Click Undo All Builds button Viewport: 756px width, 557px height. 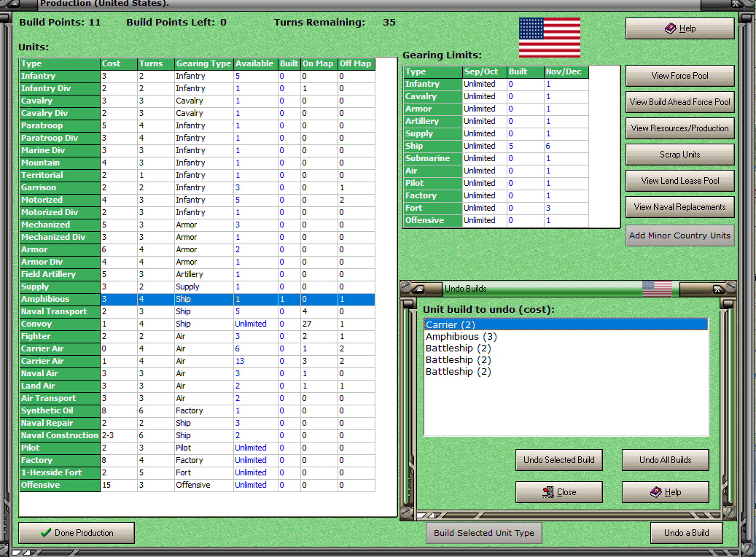pyautogui.click(x=666, y=460)
